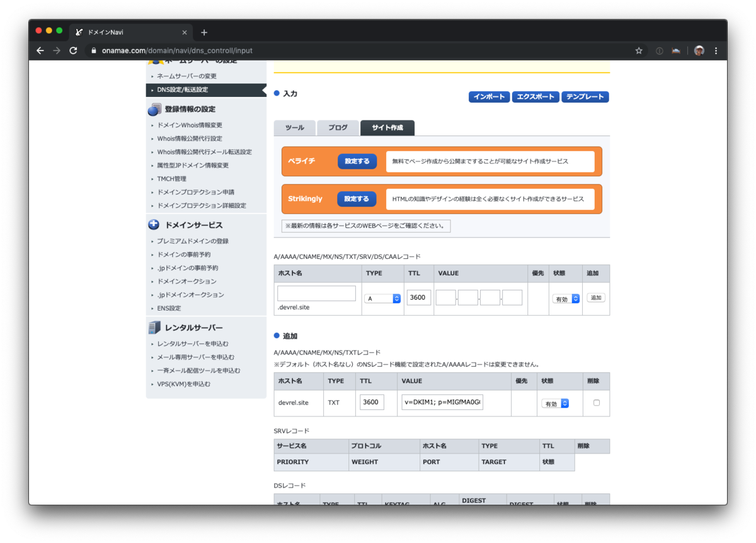756x543 pixels.
Task: Open DNS設定/転送設定 sidebar item
Action: tap(206, 89)
